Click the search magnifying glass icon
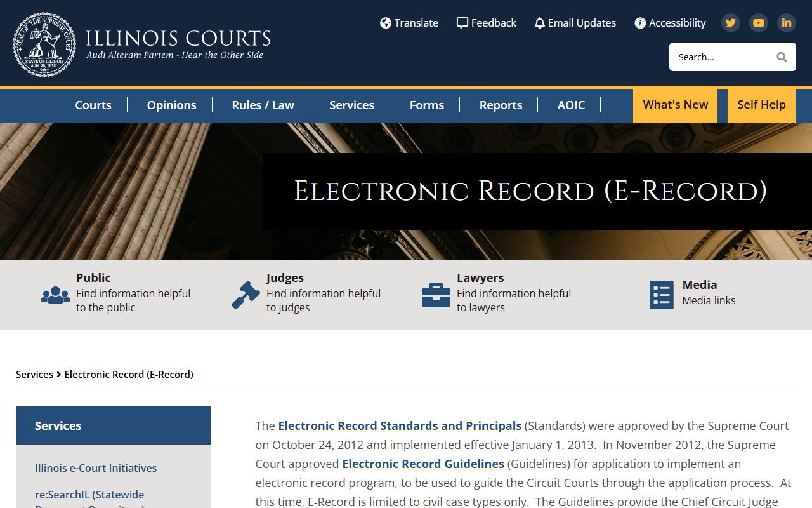This screenshot has width=812, height=508. pyautogui.click(x=782, y=57)
